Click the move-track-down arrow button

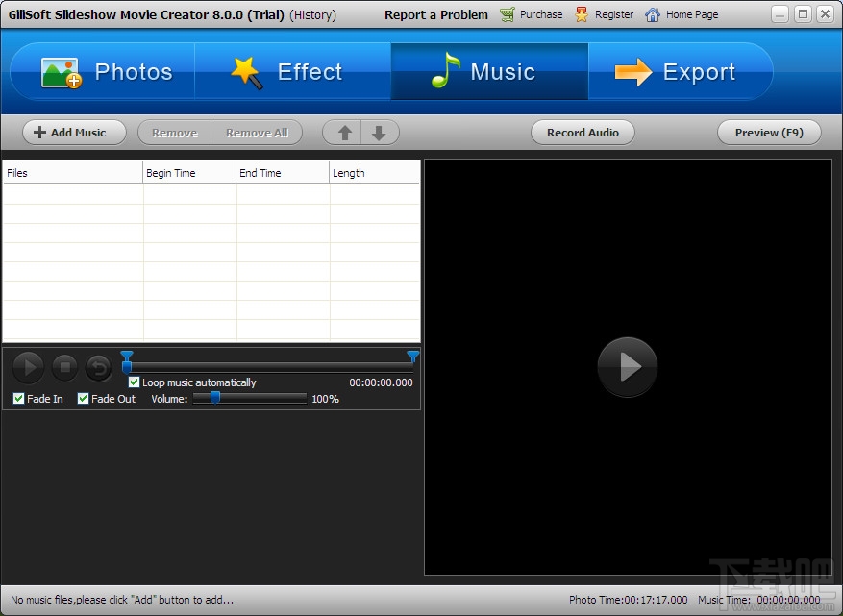379,132
